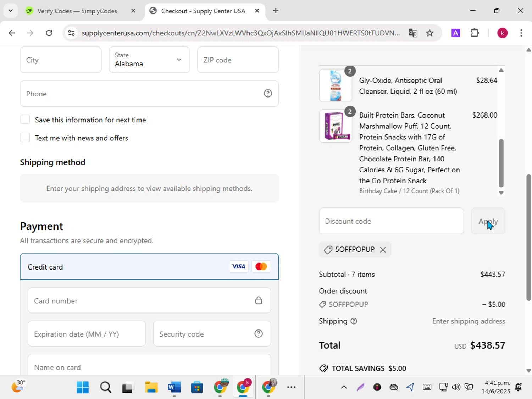Click the Mastercard logo
This screenshot has width=532, height=399.
coord(261,266)
